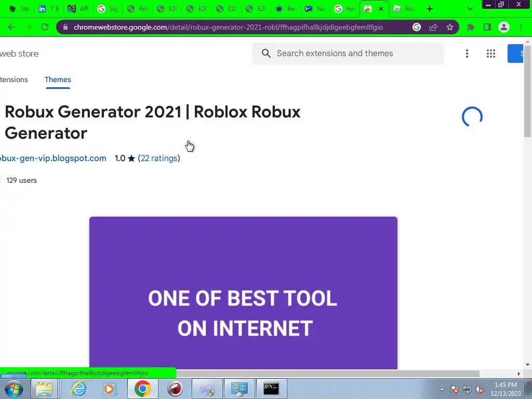Click the Search extensions and themes field
This screenshot has height=399, width=532.
pyautogui.click(x=348, y=54)
